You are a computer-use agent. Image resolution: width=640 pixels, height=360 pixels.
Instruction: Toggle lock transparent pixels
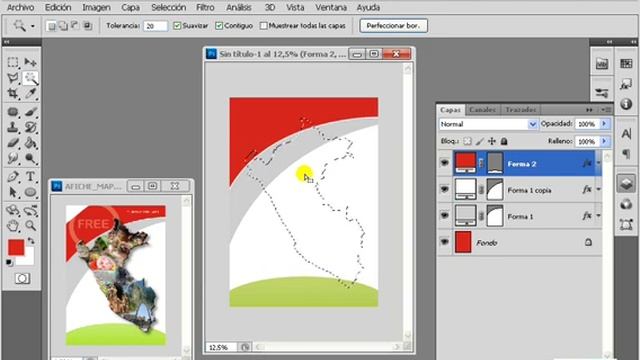point(467,141)
